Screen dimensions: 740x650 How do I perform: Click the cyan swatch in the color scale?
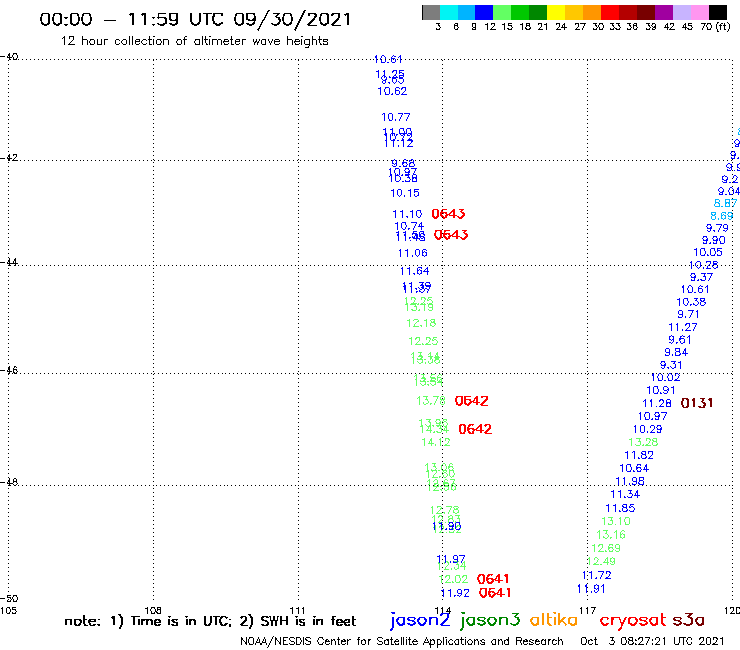pos(449,12)
